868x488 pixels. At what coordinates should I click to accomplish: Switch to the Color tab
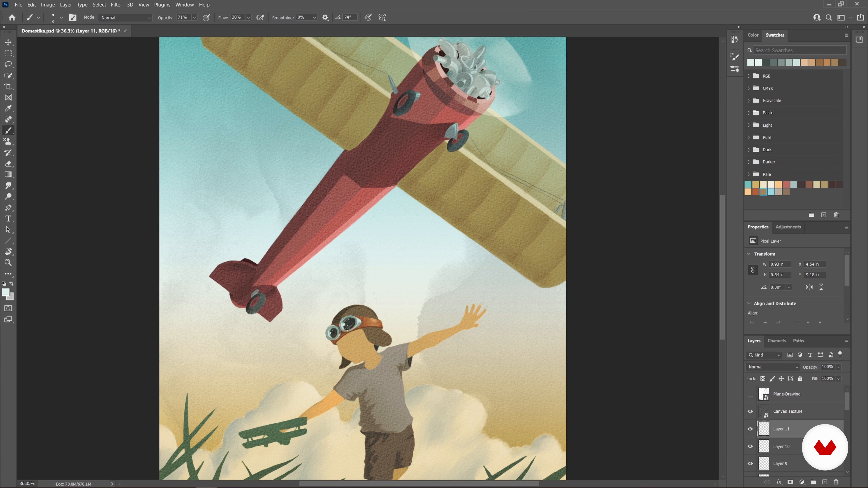pyautogui.click(x=753, y=35)
